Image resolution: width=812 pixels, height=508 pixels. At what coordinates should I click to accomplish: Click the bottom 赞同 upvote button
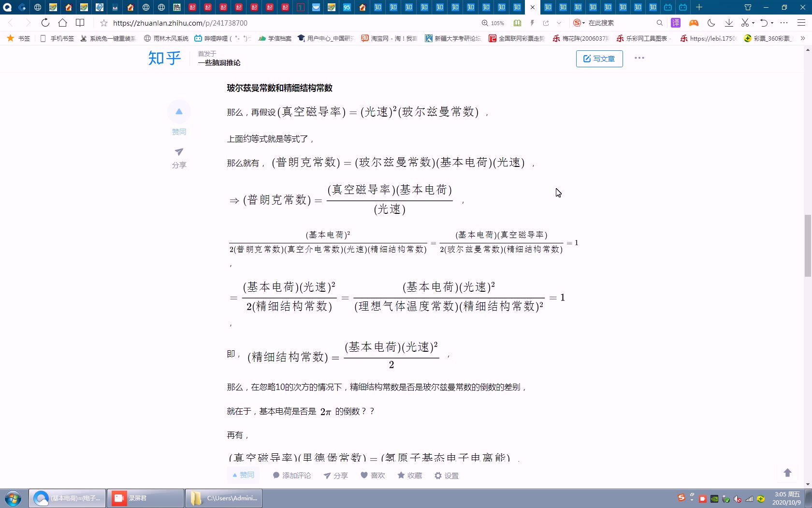point(244,475)
